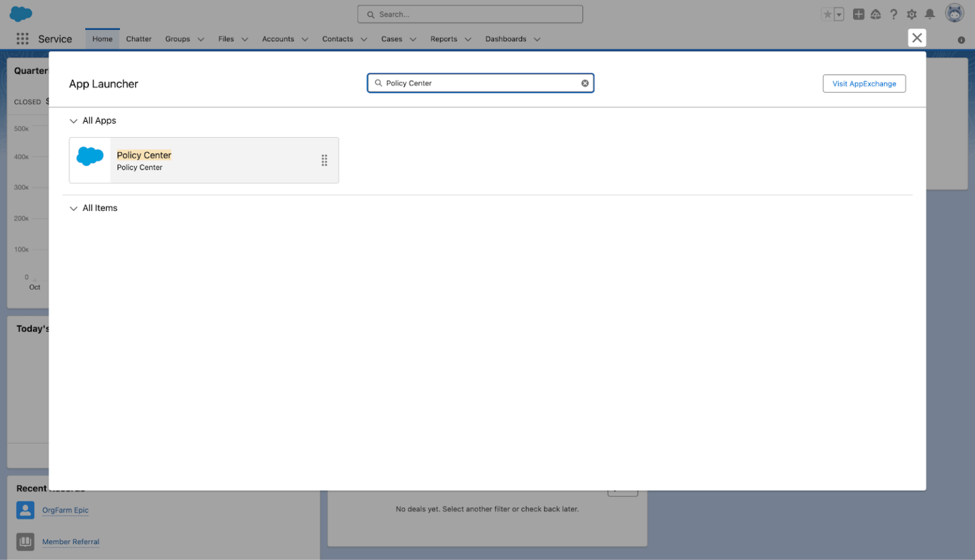Open the Accounts tab dropdown arrow
This screenshot has width=975, height=560.
[305, 39]
